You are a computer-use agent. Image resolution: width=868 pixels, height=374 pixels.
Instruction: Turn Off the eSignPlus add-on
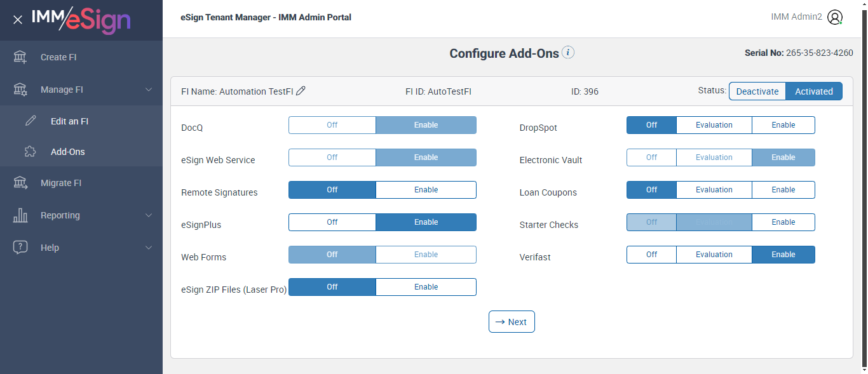(332, 222)
